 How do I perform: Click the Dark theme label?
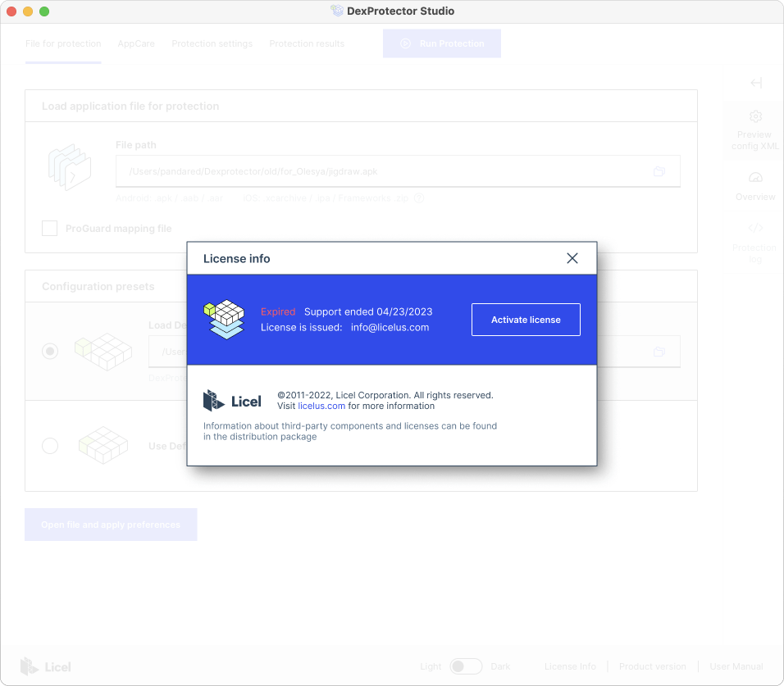tap(500, 666)
